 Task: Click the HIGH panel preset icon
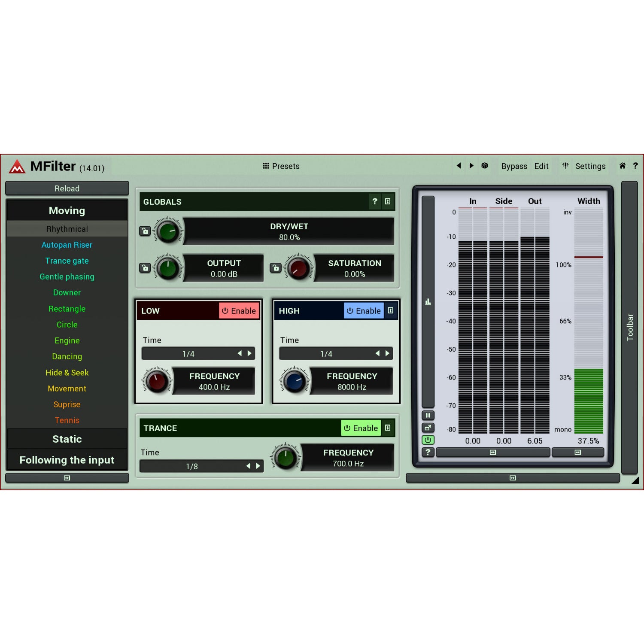[x=391, y=310]
